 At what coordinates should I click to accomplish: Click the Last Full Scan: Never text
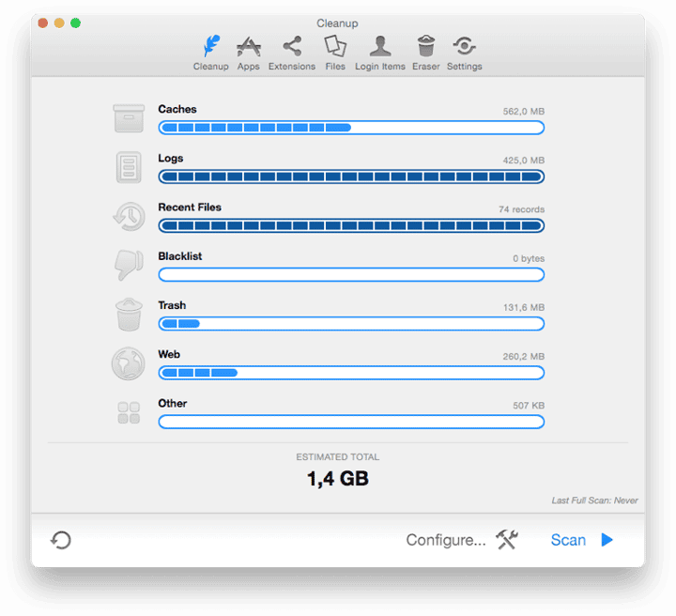click(x=595, y=500)
